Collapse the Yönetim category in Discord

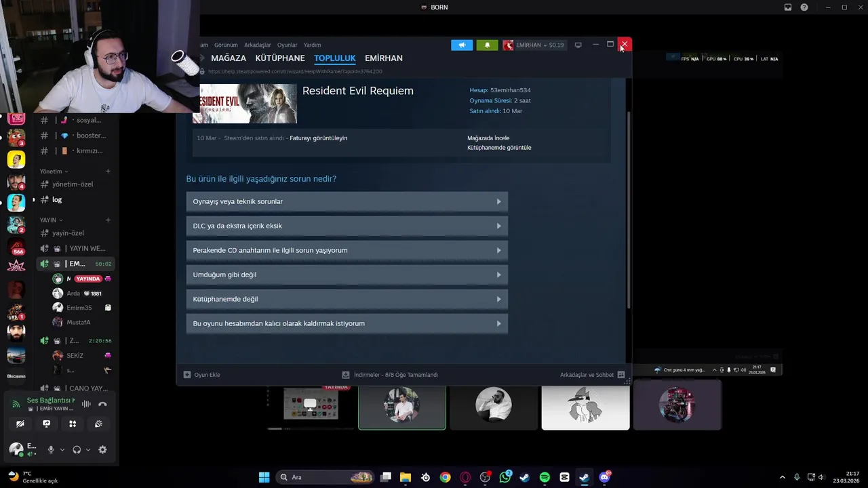pyautogui.click(x=54, y=171)
